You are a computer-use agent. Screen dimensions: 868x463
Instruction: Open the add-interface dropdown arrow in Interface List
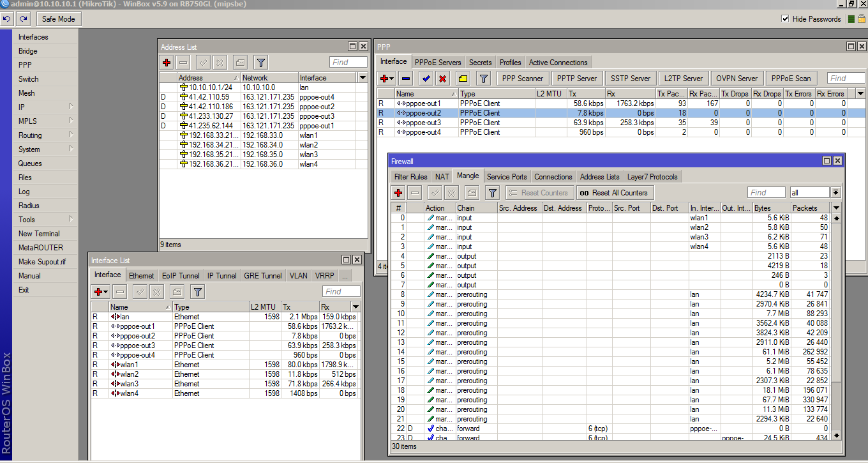point(106,291)
